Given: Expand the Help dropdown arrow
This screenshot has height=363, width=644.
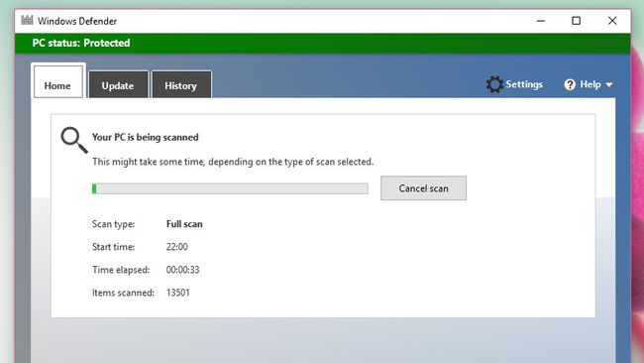Looking at the screenshot, I should (609, 84).
